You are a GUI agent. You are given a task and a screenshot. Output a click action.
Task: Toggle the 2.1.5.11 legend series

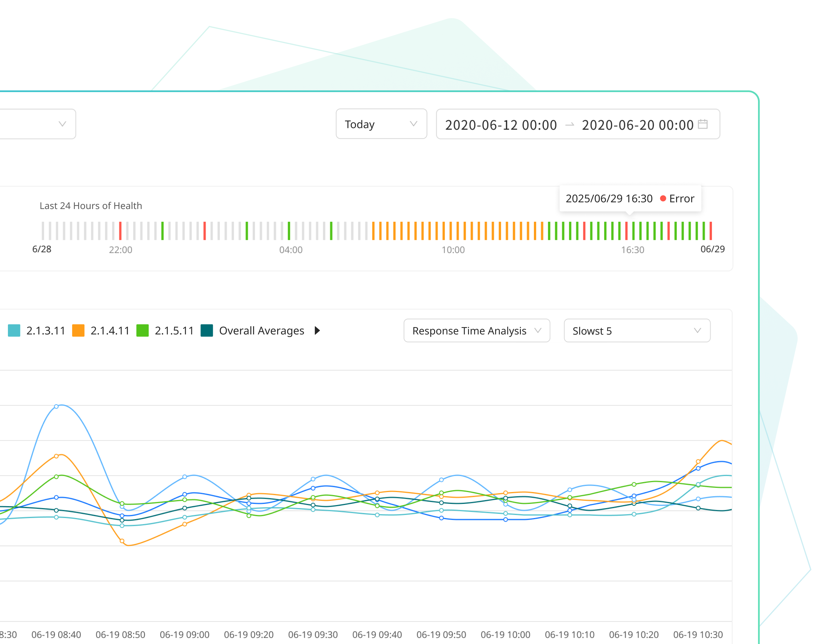click(x=174, y=331)
